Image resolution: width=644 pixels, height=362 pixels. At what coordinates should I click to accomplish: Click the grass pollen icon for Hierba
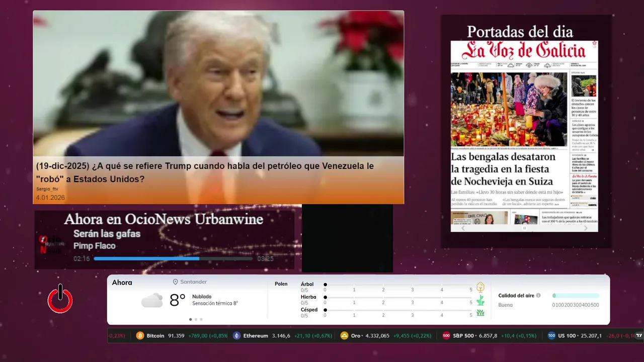tap(480, 300)
